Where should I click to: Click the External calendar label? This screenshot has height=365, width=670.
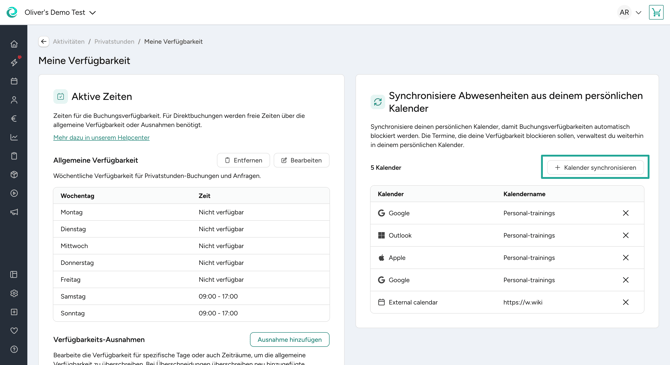coord(413,302)
